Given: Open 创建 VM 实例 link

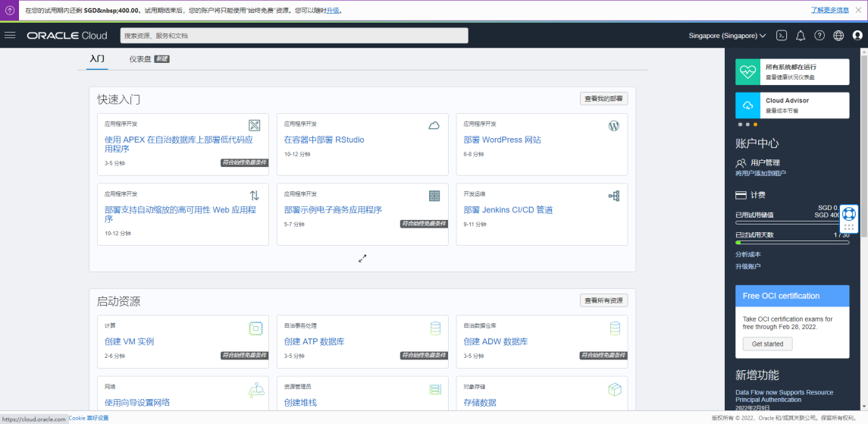Looking at the screenshot, I should click(129, 341).
